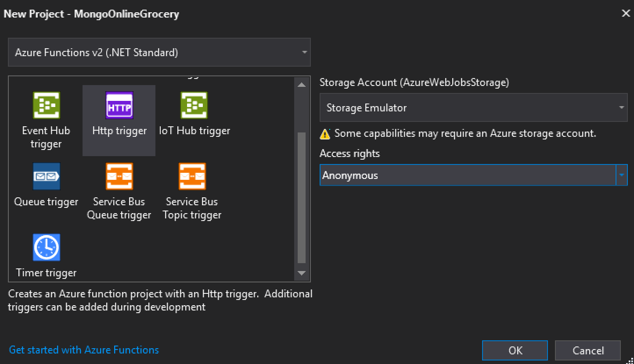The image size is (634, 364).
Task: Open the Storage Account dropdown
Action: [x=473, y=107]
